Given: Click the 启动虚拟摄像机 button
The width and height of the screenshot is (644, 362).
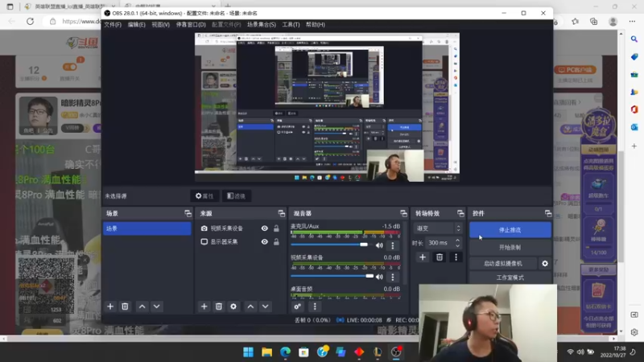Looking at the screenshot, I should (503, 264).
